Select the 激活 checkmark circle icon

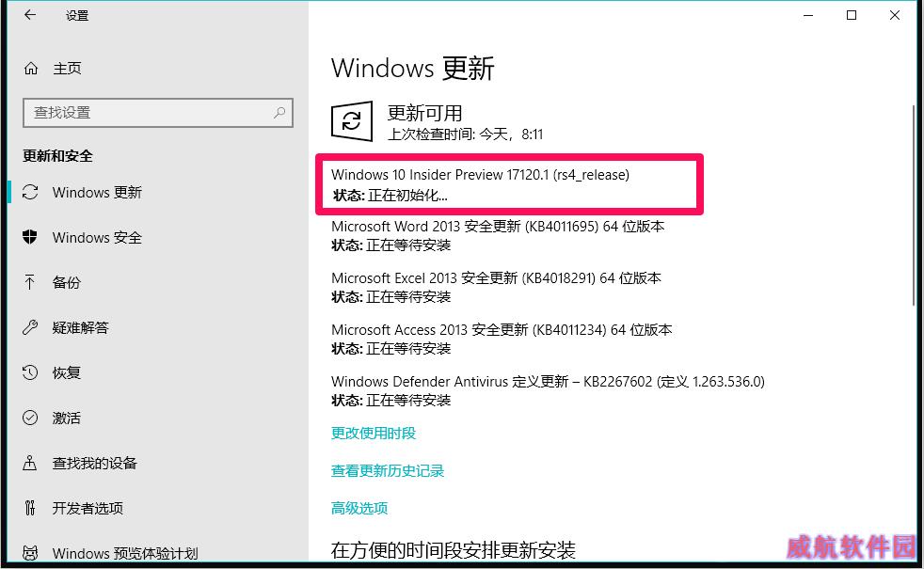coord(30,419)
